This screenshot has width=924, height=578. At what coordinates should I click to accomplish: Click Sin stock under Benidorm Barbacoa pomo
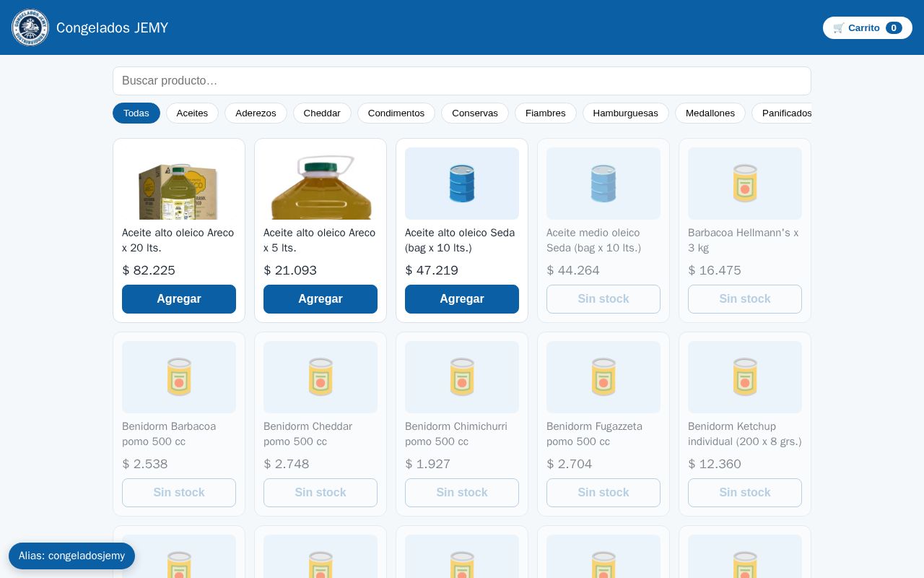pos(179,493)
